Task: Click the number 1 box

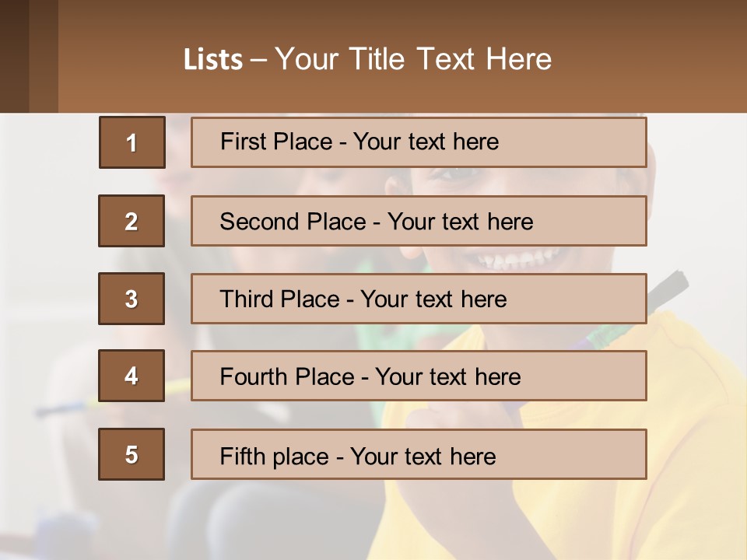Action: tap(132, 142)
